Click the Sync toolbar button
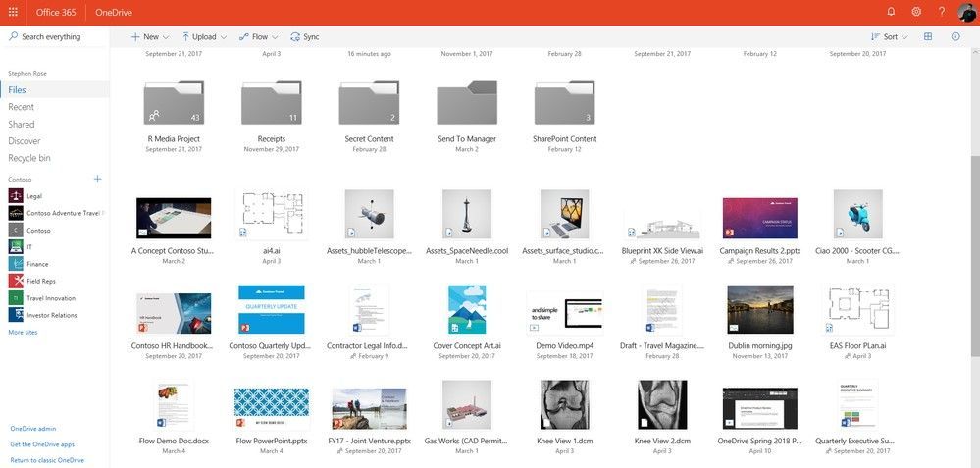980x468 pixels. coord(305,37)
